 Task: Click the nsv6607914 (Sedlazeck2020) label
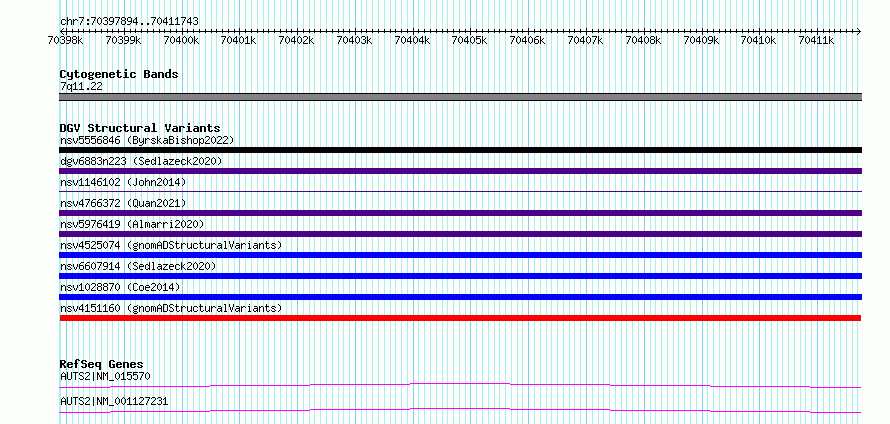pos(138,266)
